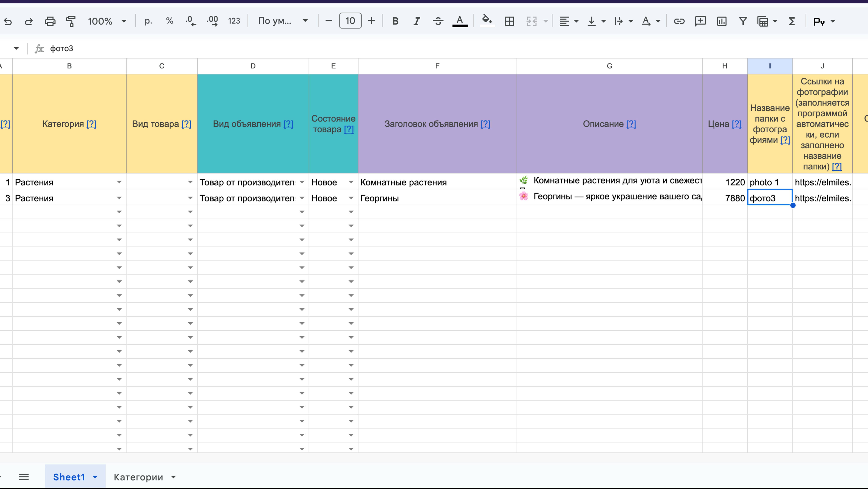The image size is (868, 489).
Task: Open Состояние dropdown in Комнатные растения row
Action: pyautogui.click(x=351, y=182)
